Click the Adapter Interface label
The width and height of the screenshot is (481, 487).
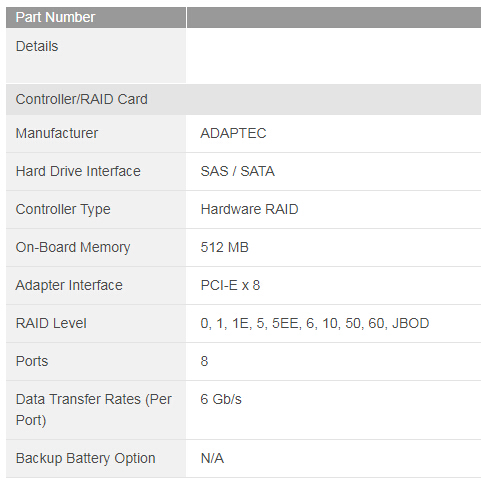pyautogui.click(x=69, y=285)
